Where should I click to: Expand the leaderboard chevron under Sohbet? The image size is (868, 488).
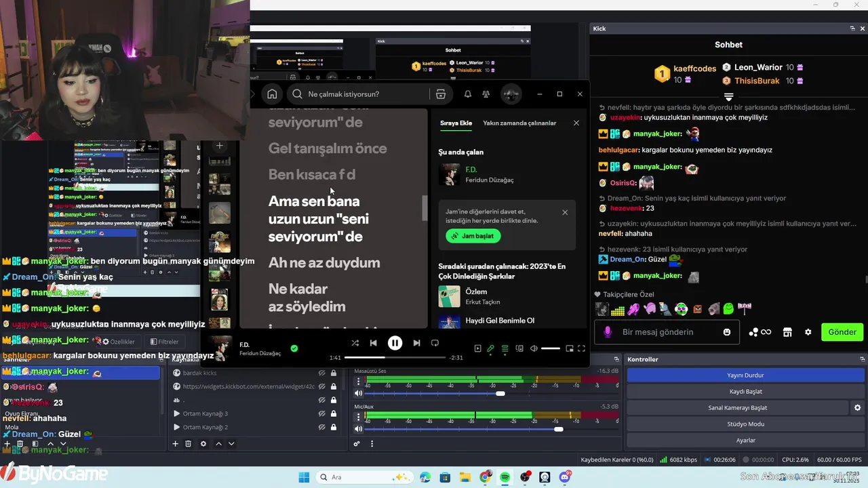click(x=728, y=97)
